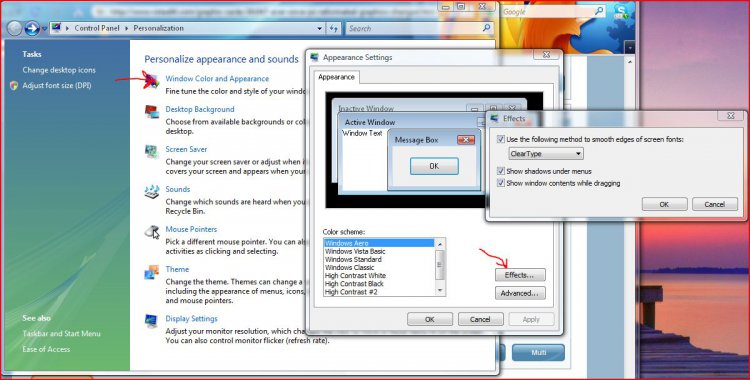Click the Skype icon in the browser toolbar
The height and width of the screenshot is (380, 750).
click(621, 11)
